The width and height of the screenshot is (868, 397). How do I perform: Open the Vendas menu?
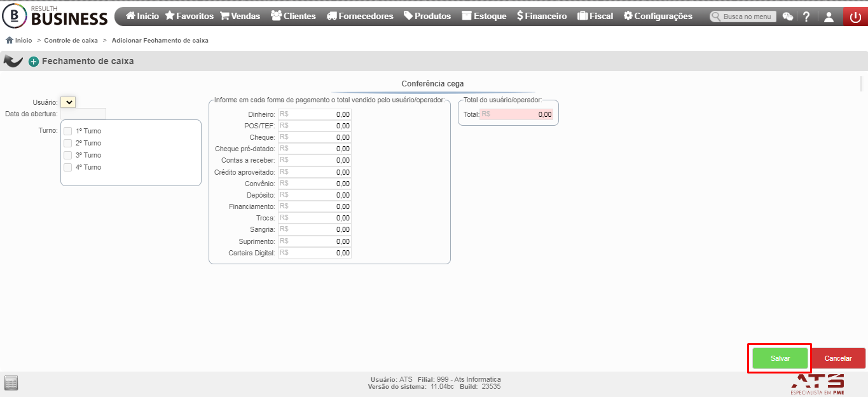240,16
